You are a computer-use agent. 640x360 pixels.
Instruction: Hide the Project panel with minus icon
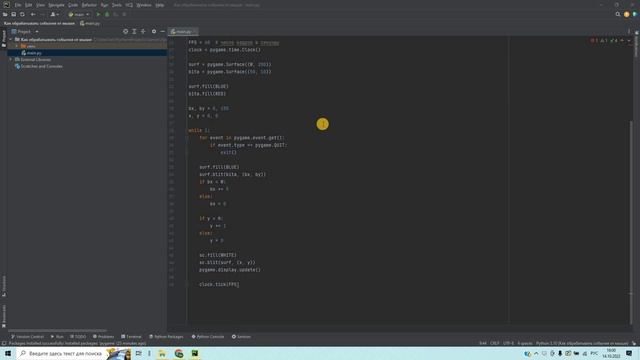[162, 31]
